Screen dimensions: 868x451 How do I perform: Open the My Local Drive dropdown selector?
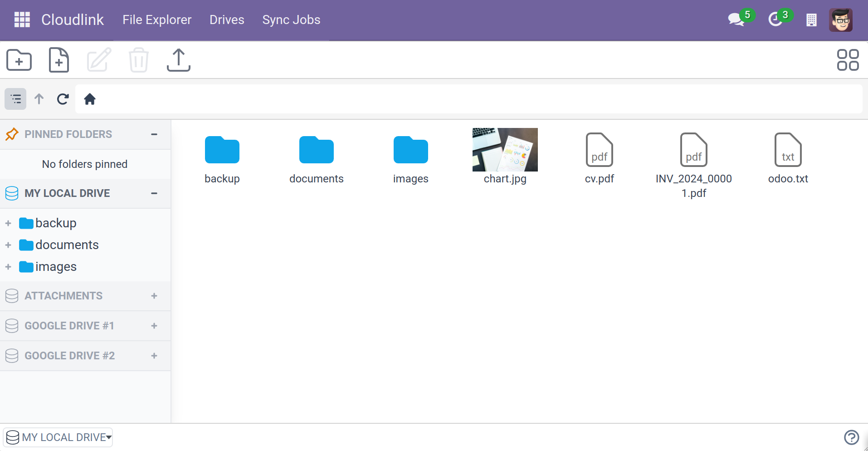pos(58,437)
